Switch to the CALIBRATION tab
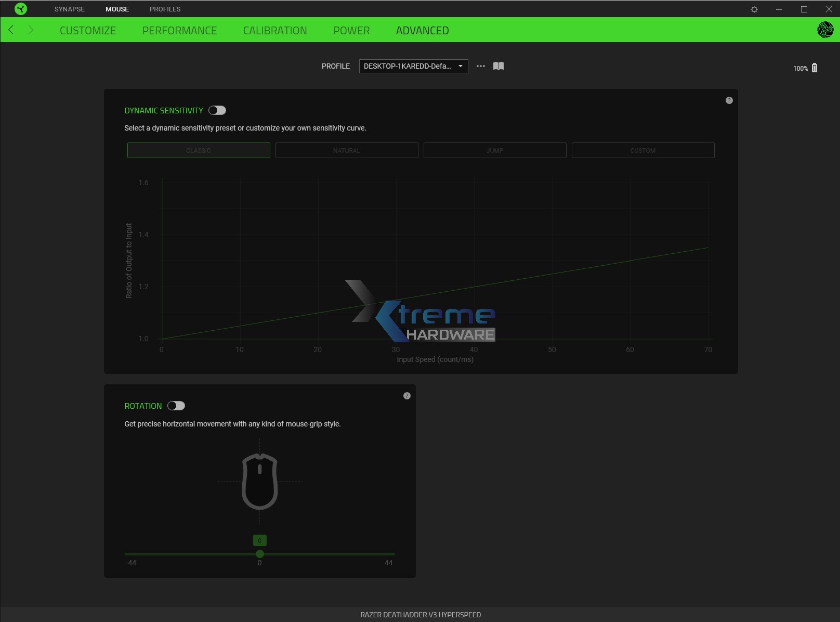 coord(275,30)
